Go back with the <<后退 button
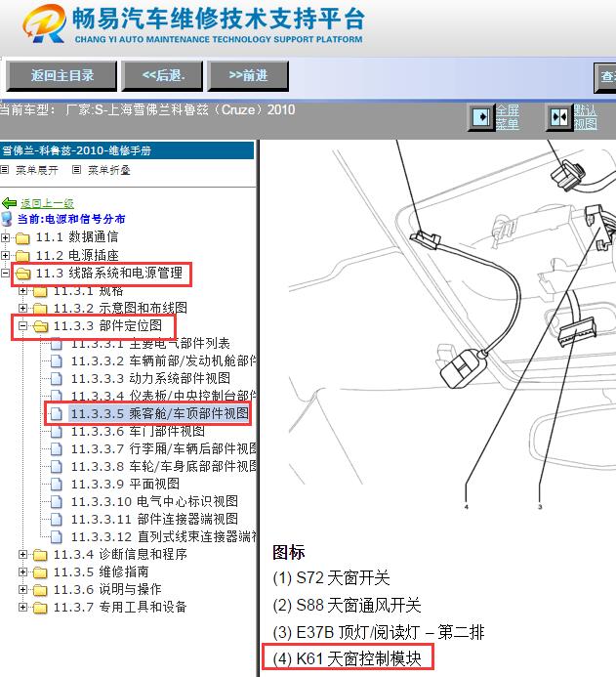616x677 pixels. tap(163, 75)
